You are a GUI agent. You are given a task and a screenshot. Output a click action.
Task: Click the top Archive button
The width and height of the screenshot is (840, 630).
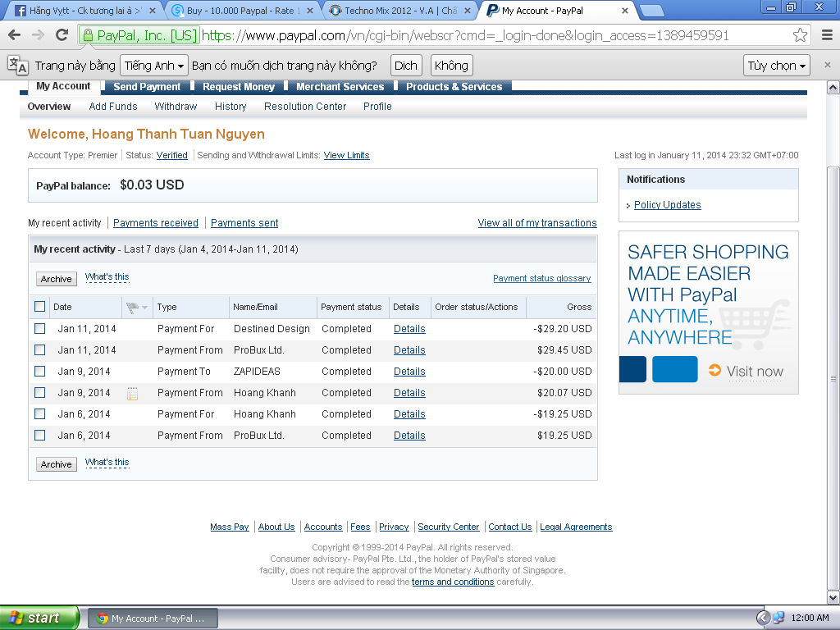click(x=57, y=279)
